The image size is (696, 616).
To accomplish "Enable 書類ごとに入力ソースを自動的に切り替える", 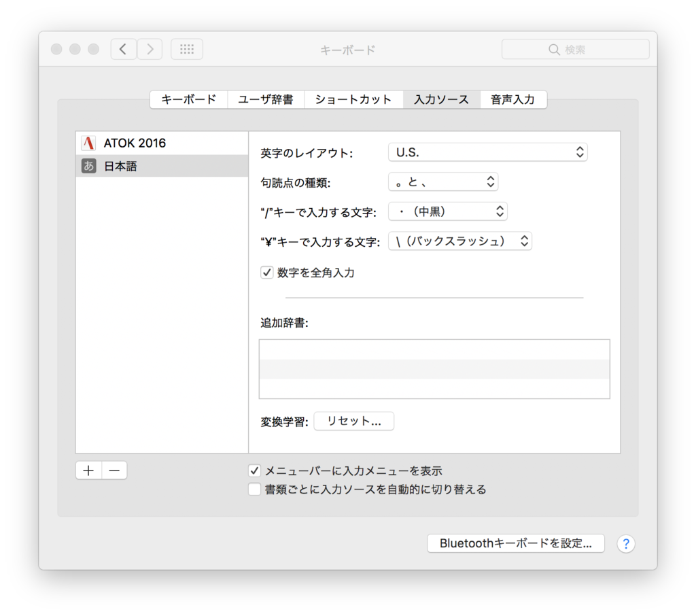I will click(x=255, y=489).
